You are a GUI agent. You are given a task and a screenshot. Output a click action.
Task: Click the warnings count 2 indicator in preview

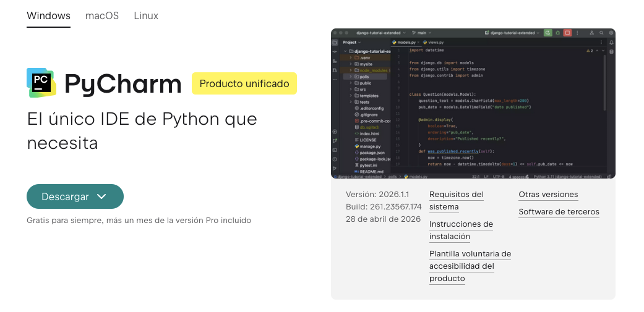pos(590,51)
